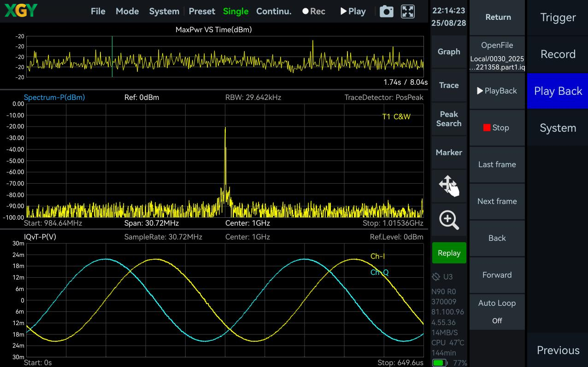Click the clock showing 22:14:23
The image size is (588, 367).
tap(449, 11)
